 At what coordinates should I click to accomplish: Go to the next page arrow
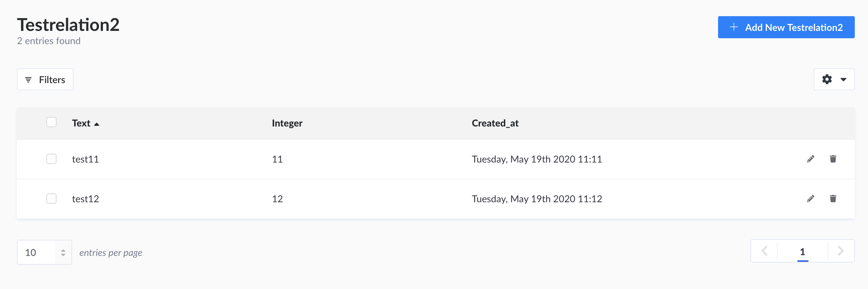(x=841, y=251)
